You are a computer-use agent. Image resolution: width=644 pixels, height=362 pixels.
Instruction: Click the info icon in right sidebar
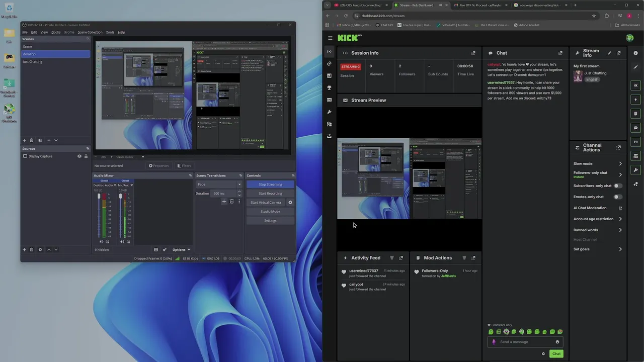tap(636, 53)
